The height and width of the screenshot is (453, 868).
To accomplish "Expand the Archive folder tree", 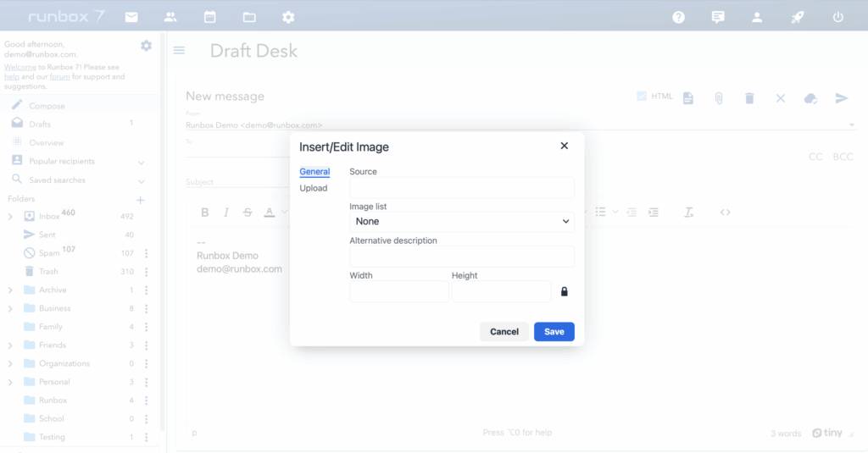I will coord(10,290).
